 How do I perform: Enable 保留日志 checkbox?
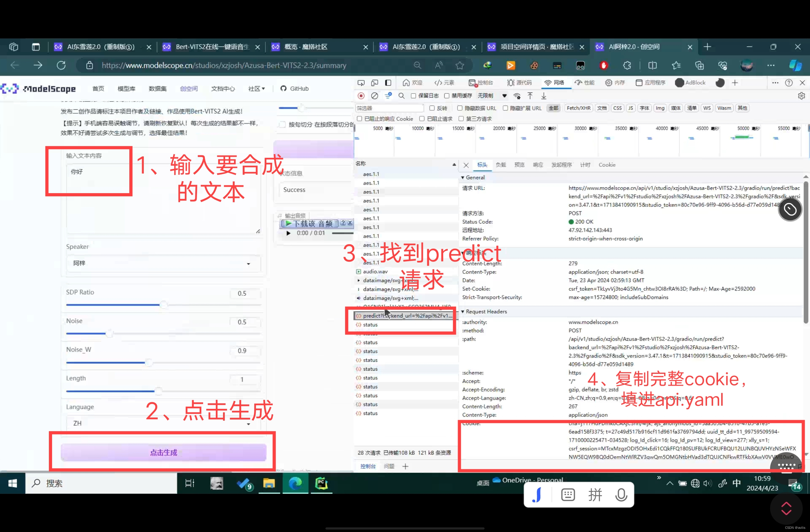413,96
